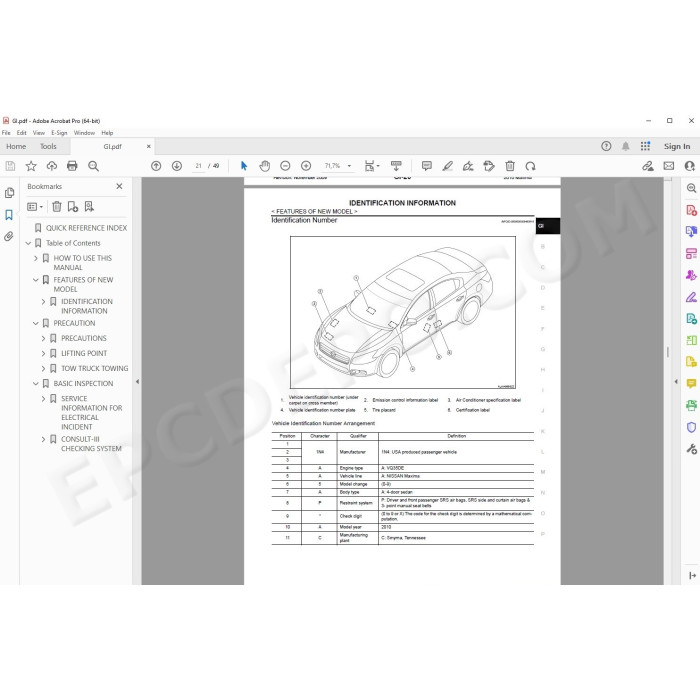700x700 pixels.
Task: Close the Bookmarks panel
Action: 119,186
